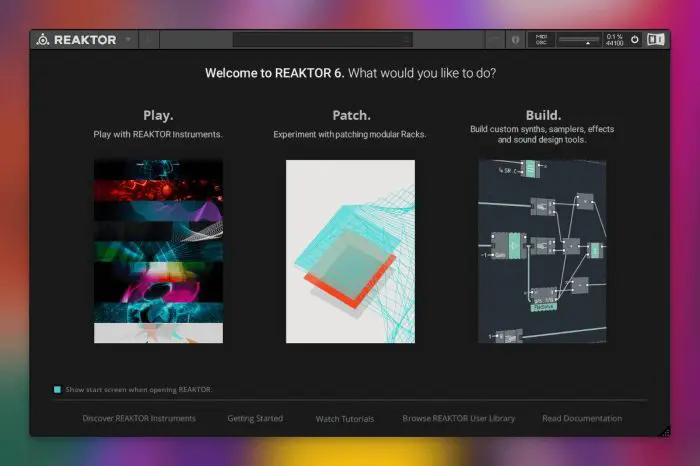Click the CPU load and sample rate display
The width and height of the screenshot is (700, 466).
click(615, 40)
